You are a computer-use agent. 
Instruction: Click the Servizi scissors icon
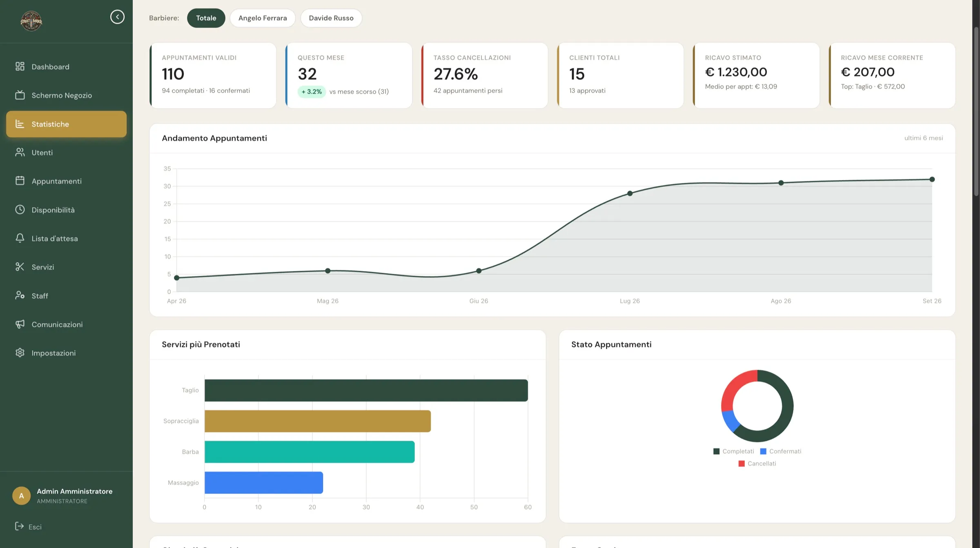pos(20,267)
